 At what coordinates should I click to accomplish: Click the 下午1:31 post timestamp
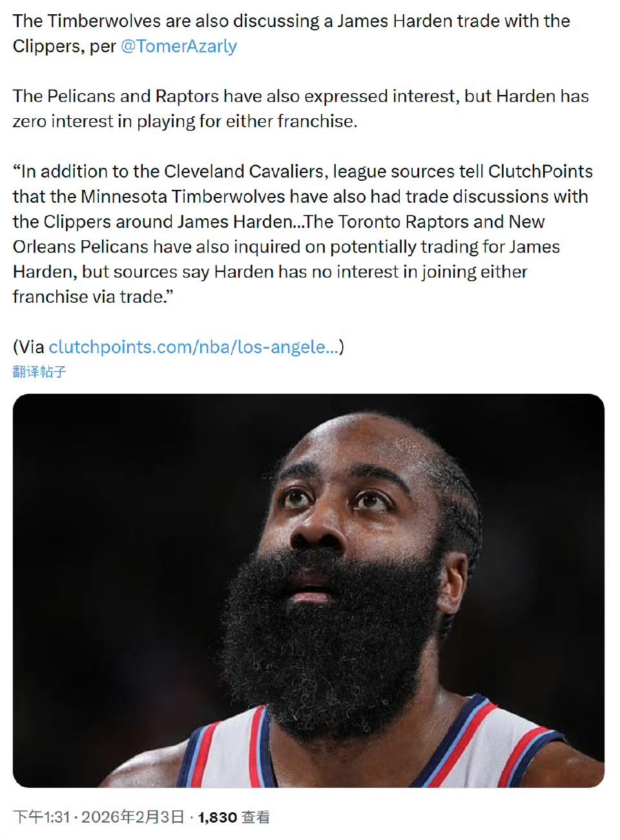(x=41, y=817)
